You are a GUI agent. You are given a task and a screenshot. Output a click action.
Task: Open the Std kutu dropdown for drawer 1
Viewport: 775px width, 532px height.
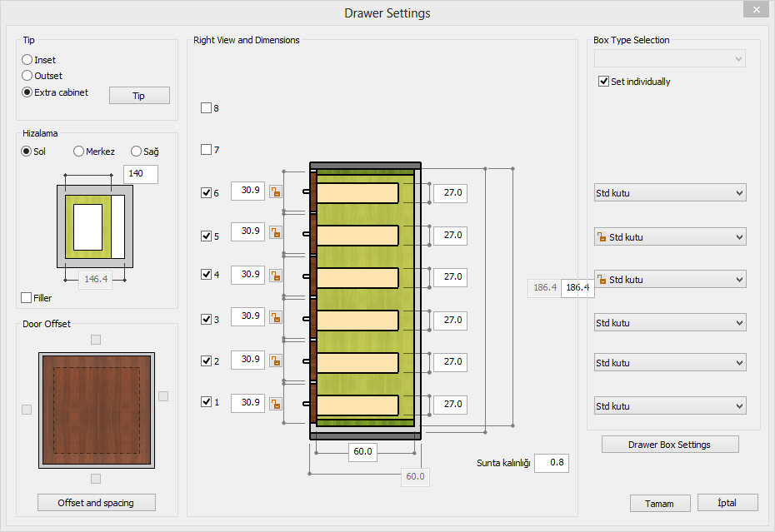pos(669,406)
